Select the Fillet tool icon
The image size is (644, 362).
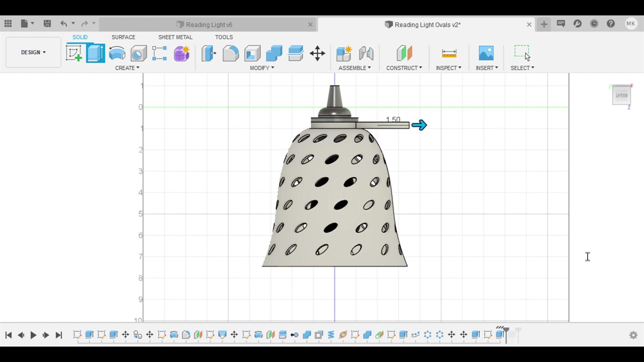tap(230, 53)
